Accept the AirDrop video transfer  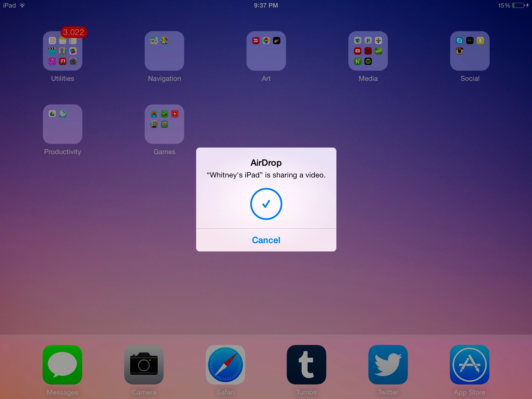[266, 204]
